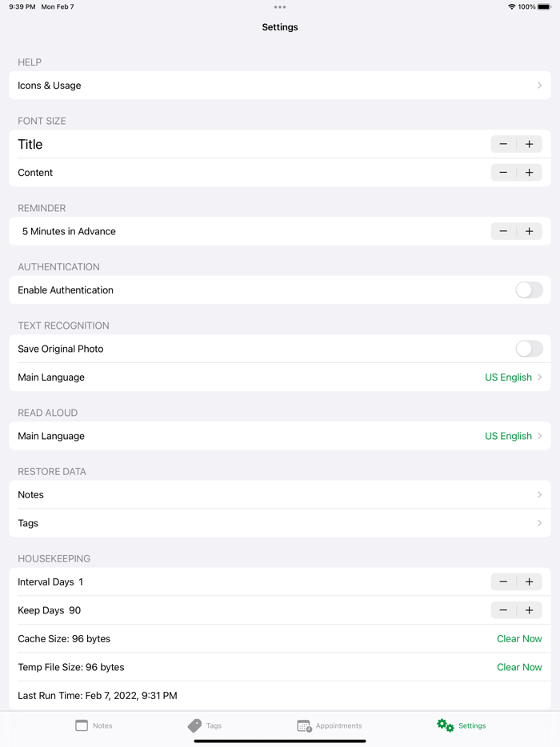Tap the Settings gears icon

click(446, 725)
